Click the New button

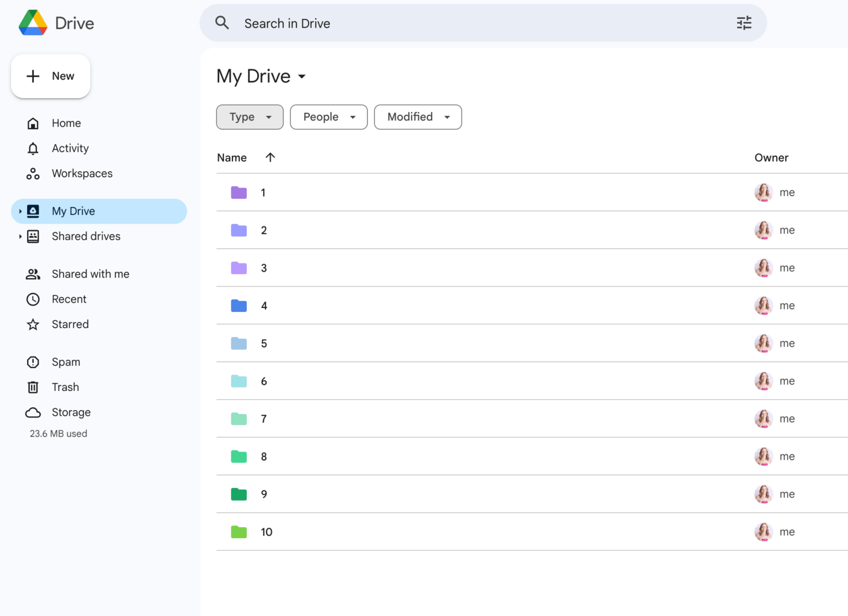tap(50, 76)
